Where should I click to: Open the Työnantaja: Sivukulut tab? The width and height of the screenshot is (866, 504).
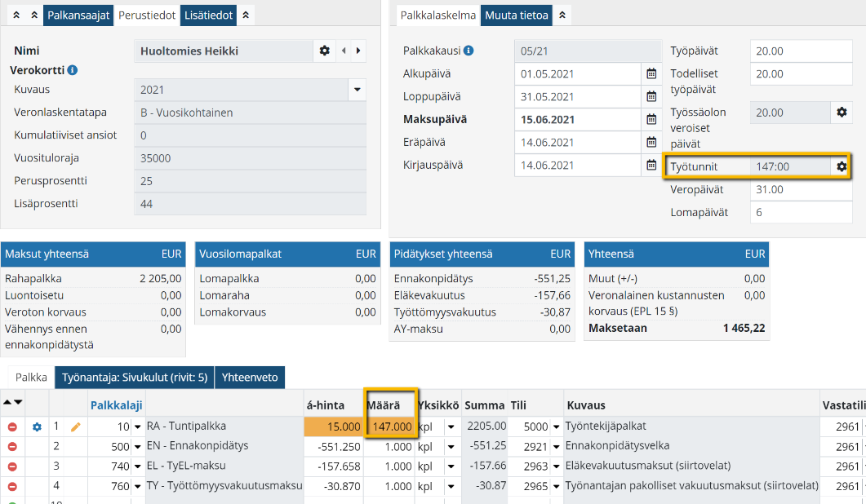pyautogui.click(x=135, y=378)
